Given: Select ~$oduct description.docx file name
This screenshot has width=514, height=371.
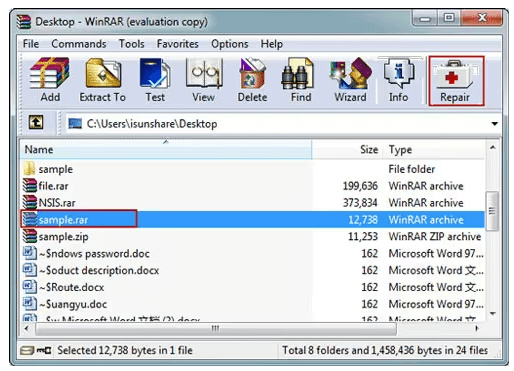Looking at the screenshot, I should (99, 270).
